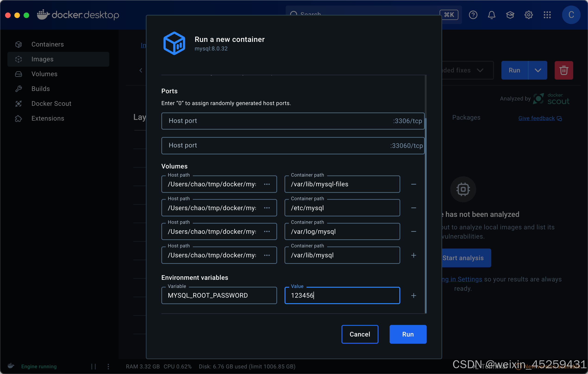Open the three-dot menu in the status bar

coord(108,366)
